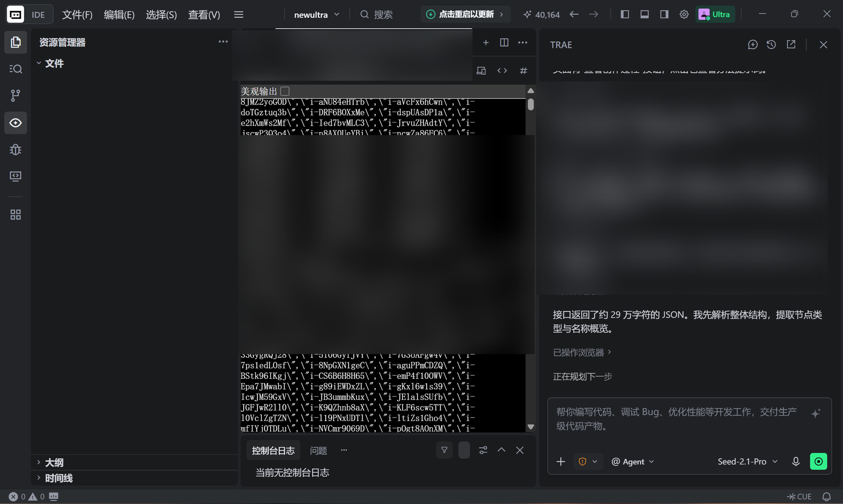Open the extensions grid icon
The image size is (843, 504).
[15, 215]
